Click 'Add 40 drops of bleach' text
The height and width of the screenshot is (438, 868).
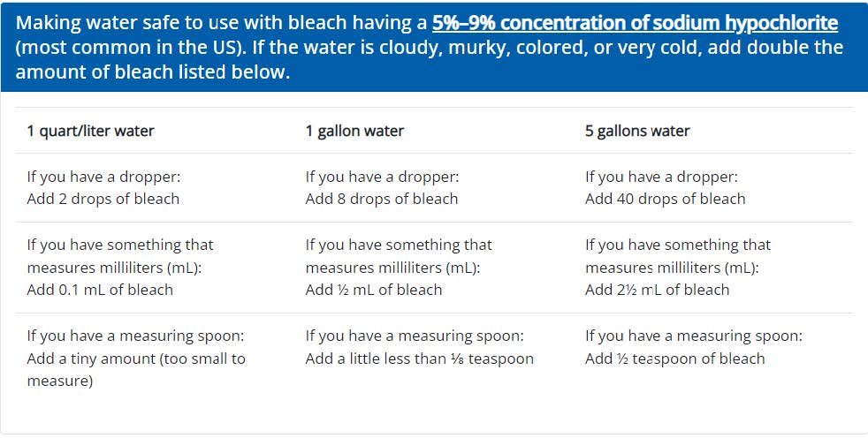[x=665, y=199]
